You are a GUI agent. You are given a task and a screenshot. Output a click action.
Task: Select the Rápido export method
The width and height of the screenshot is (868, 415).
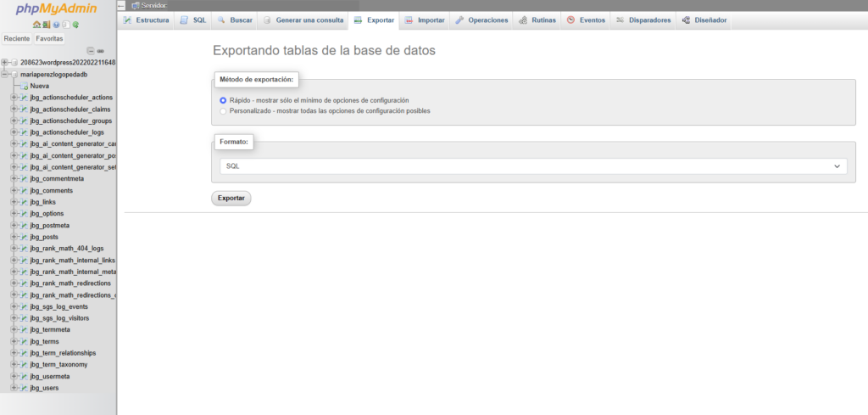pyautogui.click(x=223, y=100)
